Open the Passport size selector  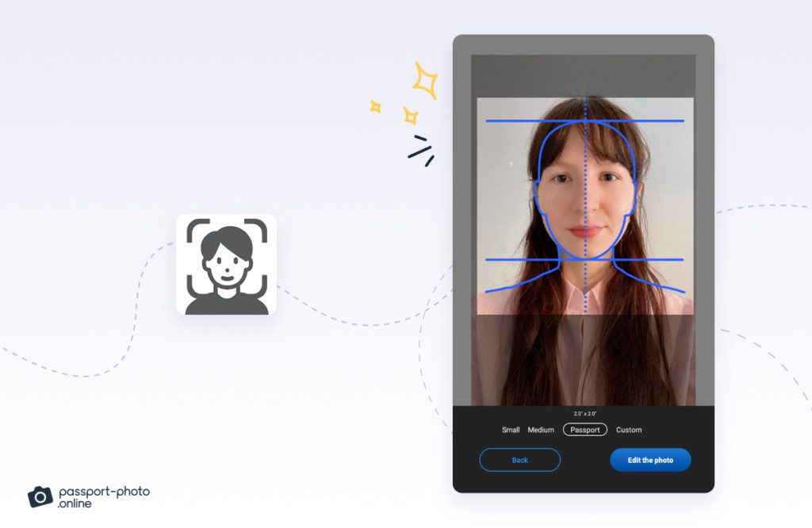[584, 429]
